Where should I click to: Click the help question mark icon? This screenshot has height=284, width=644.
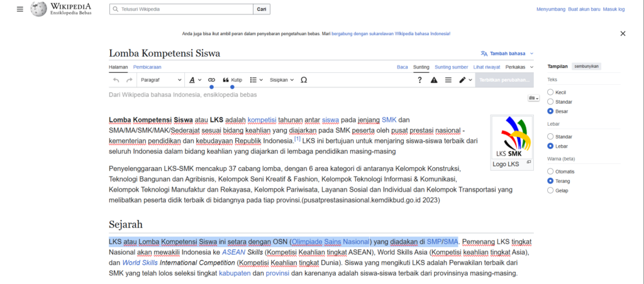tap(419, 80)
